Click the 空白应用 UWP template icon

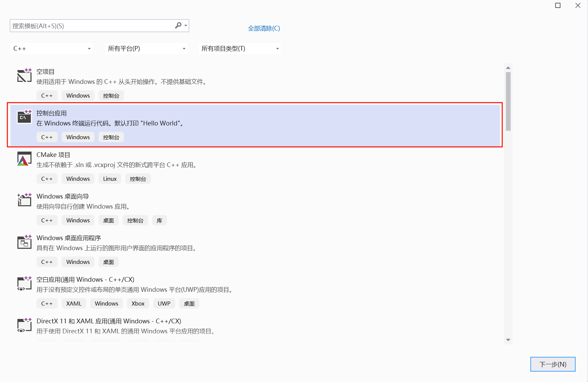pyautogui.click(x=24, y=283)
